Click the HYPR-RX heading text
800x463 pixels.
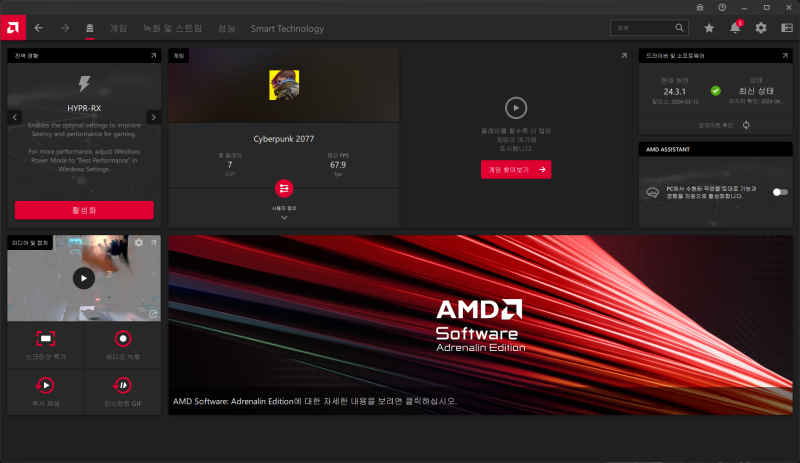pos(84,108)
